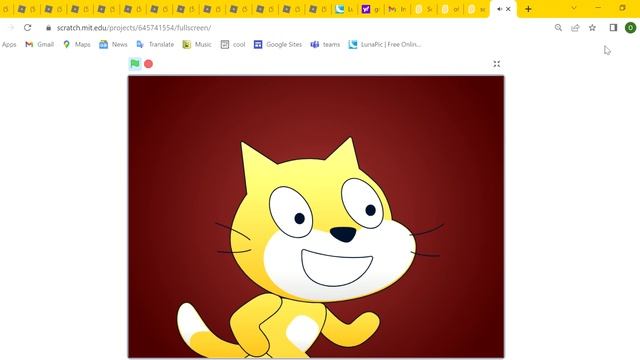Go forward in browser history
This screenshot has height=360, width=640.
[x=11, y=28]
